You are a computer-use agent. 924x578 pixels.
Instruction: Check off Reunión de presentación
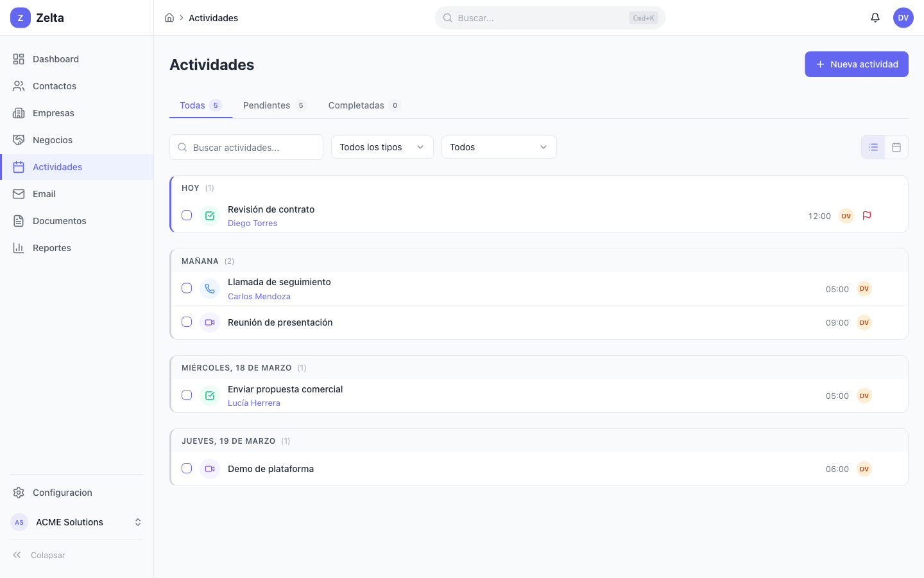click(x=187, y=322)
